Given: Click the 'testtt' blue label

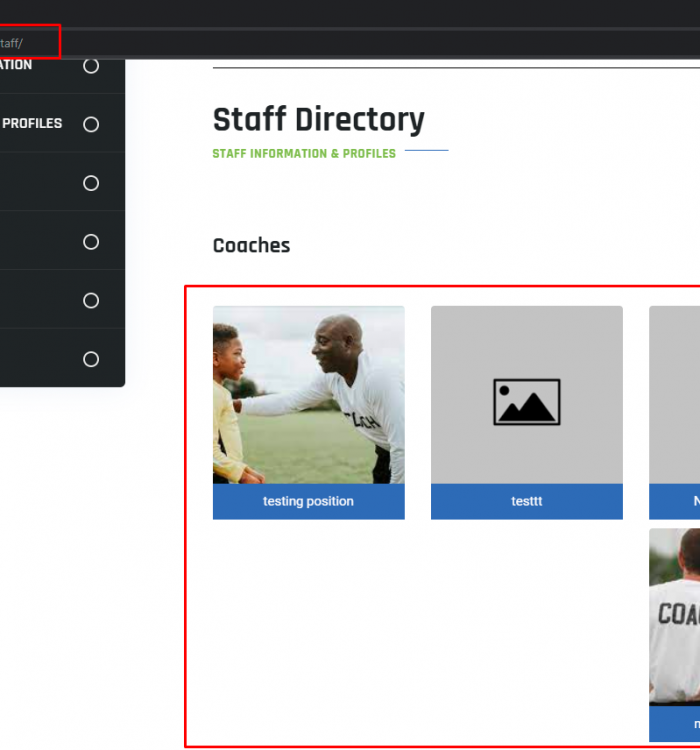Looking at the screenshot, I should (527, 501).
